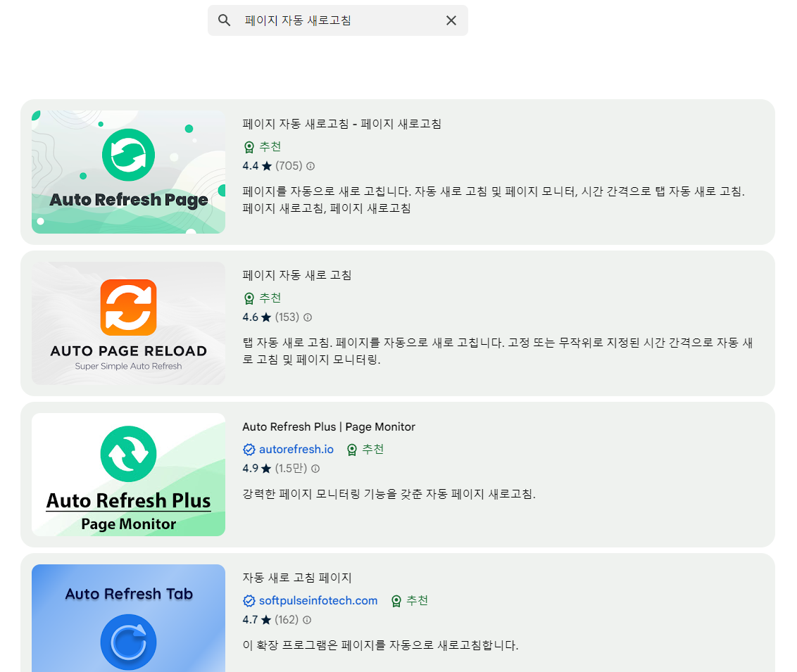This screenshot has height=672, width=797.
Task: Click description 강력한 페이지 모니터링 기능을 갖춘
Action: [389, 494]
